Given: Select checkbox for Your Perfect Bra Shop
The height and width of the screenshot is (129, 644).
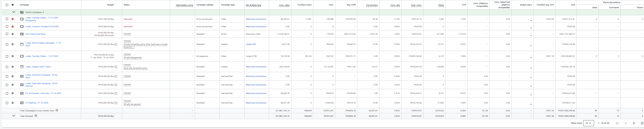Looking at the screenshot, I should 7,34.
